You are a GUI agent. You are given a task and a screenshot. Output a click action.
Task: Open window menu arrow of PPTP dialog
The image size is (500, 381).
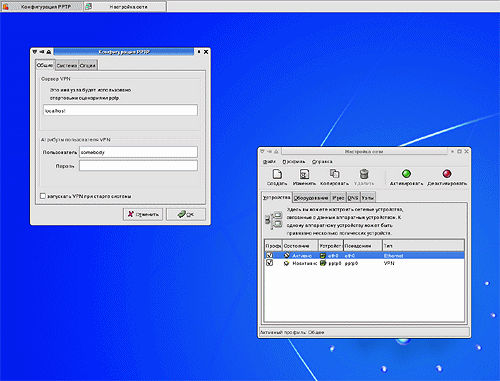[x=35, y=52]
